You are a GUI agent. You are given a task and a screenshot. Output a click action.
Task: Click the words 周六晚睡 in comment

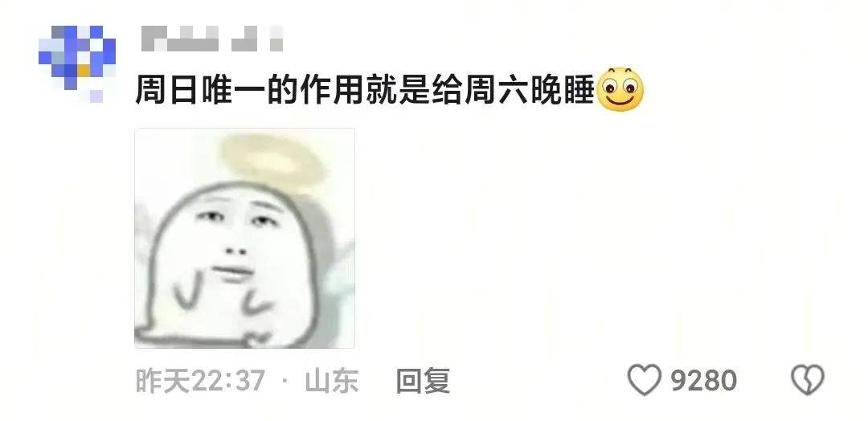pos(529,90)
